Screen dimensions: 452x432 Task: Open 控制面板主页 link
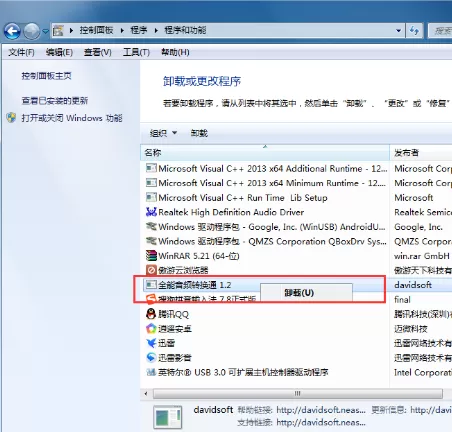click(46, 76)
